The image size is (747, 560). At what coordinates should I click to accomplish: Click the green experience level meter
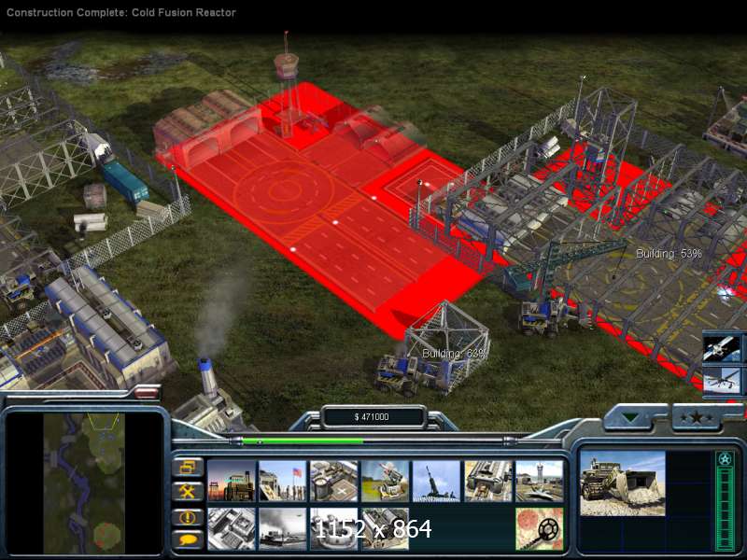(726, 509)
